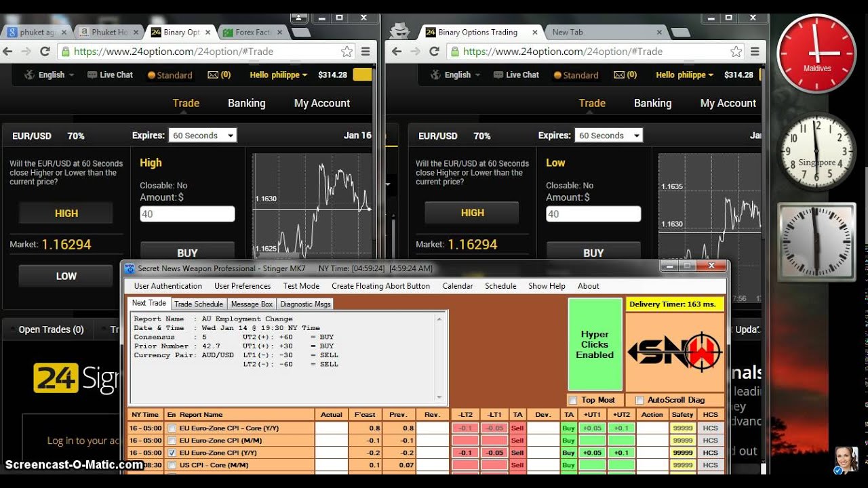
Task: Click the 24 Signals logo on left page
Action: click(76, 379)
